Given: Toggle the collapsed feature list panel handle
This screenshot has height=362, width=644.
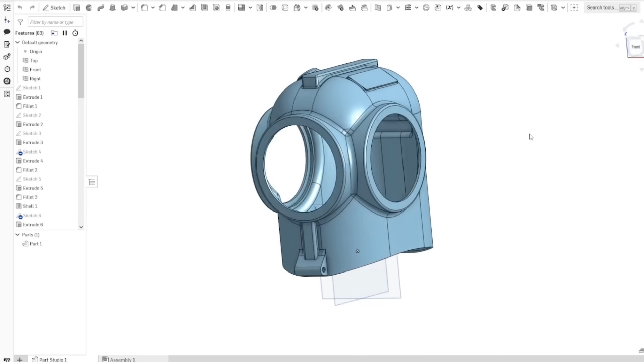Looking at the screenshot, I should point(92,182).
